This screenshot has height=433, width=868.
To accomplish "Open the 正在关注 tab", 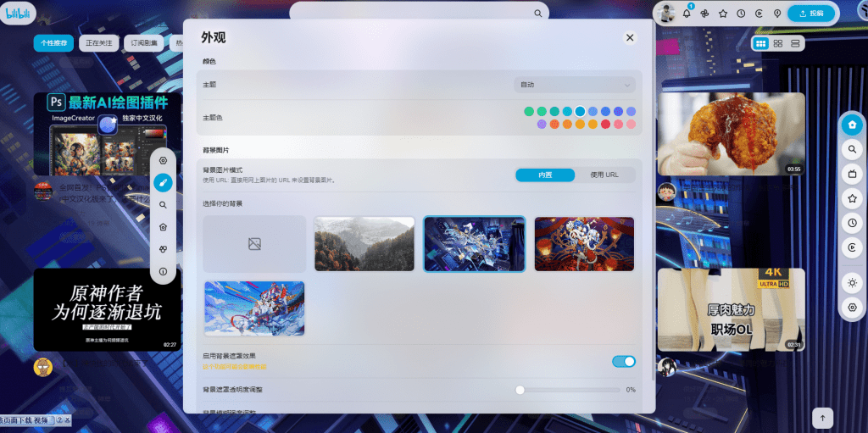I will pos(98,43).
